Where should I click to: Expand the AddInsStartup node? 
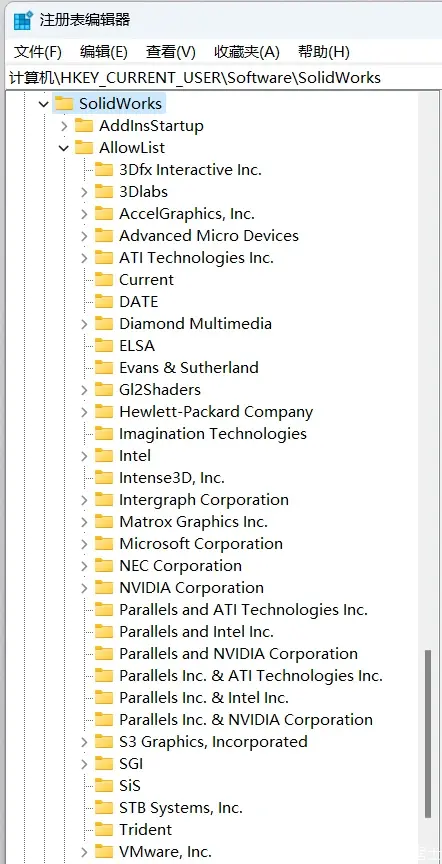(64, 126)
